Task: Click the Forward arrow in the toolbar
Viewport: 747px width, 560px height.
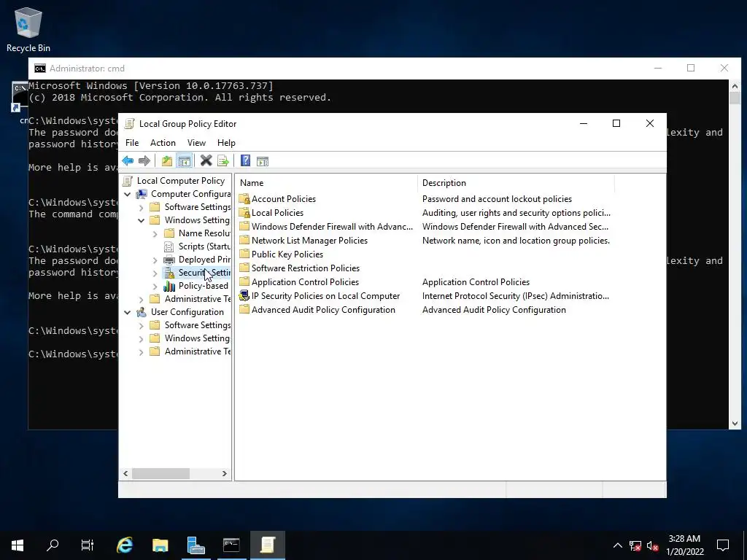Action: (144, 161)
